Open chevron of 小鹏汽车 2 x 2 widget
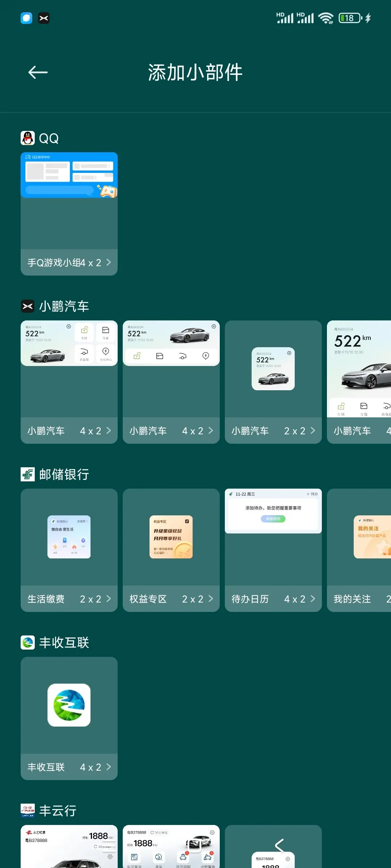The height and width of the screenshot is (868, 391). tap(313, 430)
